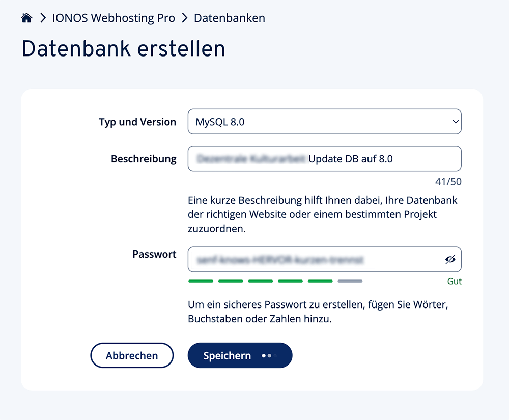Go to IONOS Webhosting Pro breadcrumb
The width and height of the screenshot is (509, 420).
point(114,18)
